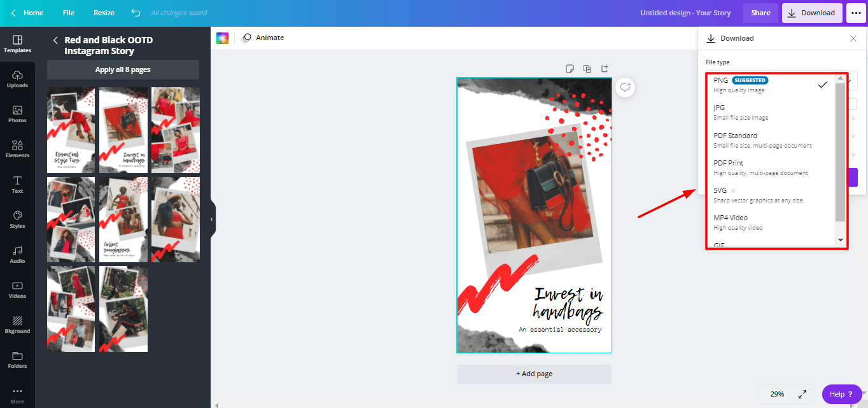Click the duplicate page icon
The image size is (868, 408).
point(587,69)
